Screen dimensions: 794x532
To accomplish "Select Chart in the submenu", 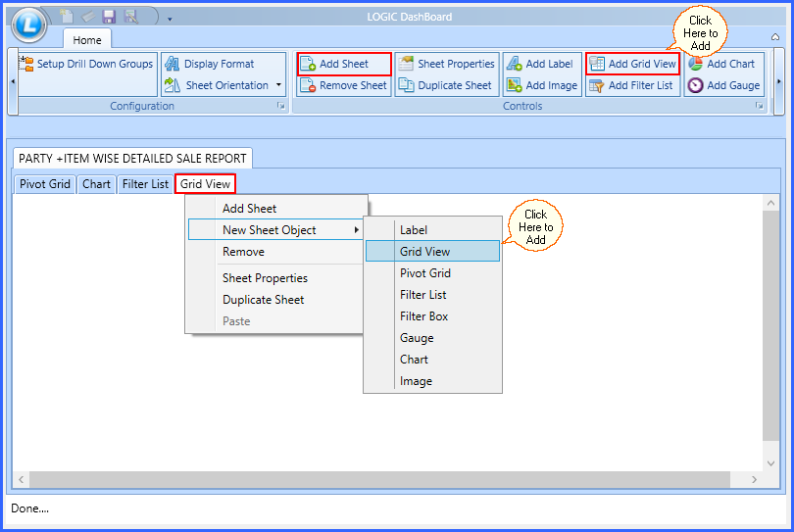I will pos(433,360).
